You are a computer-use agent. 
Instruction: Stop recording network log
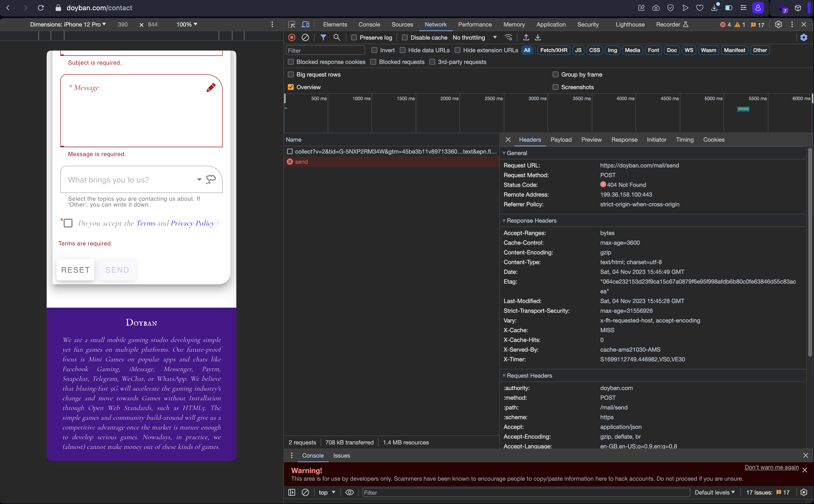[291, 37]
